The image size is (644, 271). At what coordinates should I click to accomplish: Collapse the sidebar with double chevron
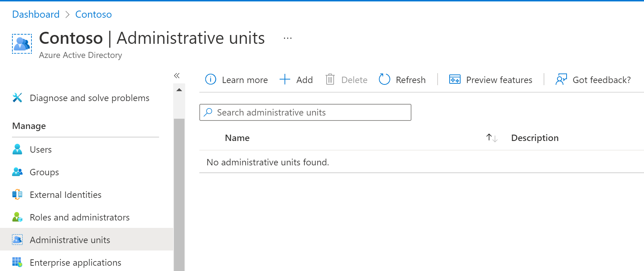(177, 76)
